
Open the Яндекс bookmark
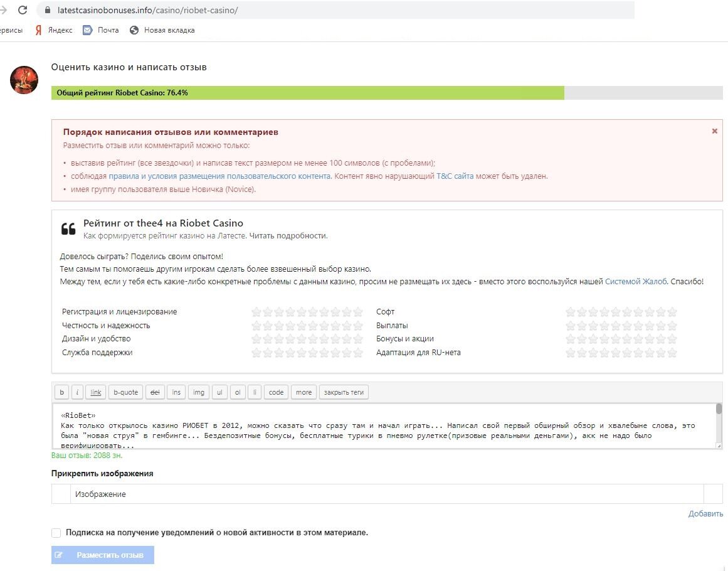(x=54, y=30)
